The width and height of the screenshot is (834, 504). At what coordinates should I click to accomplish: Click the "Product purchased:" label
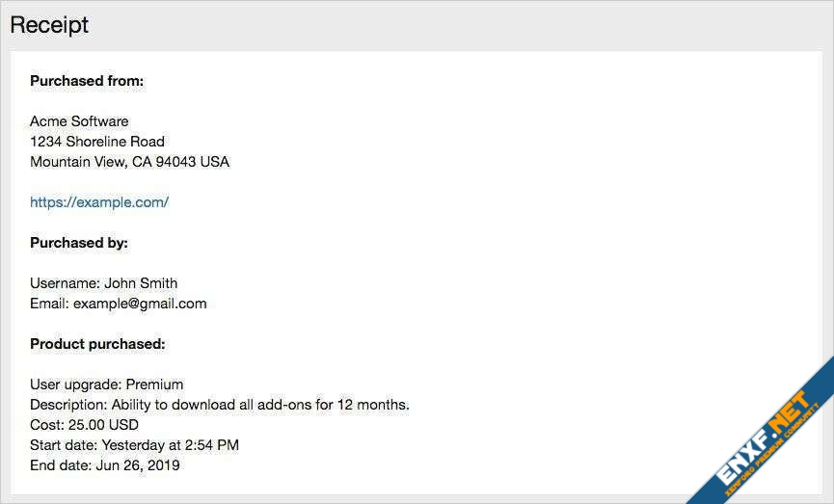[x=97, y=344]
